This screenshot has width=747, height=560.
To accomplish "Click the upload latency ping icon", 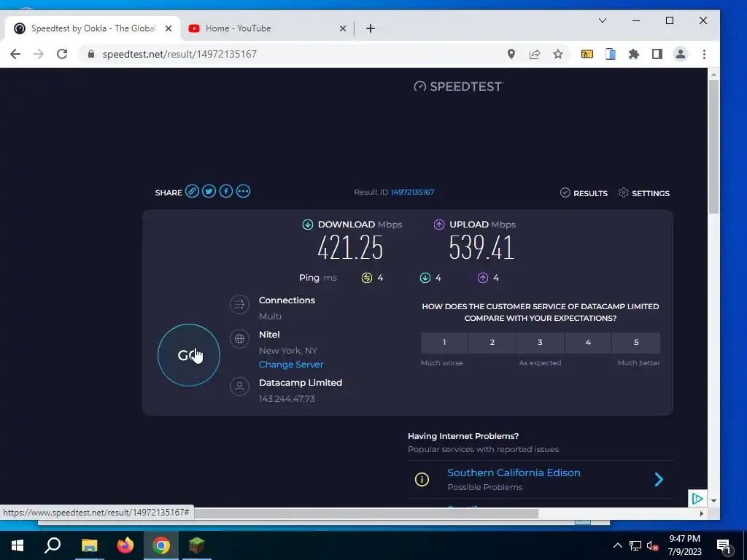I will coord(483,278).
